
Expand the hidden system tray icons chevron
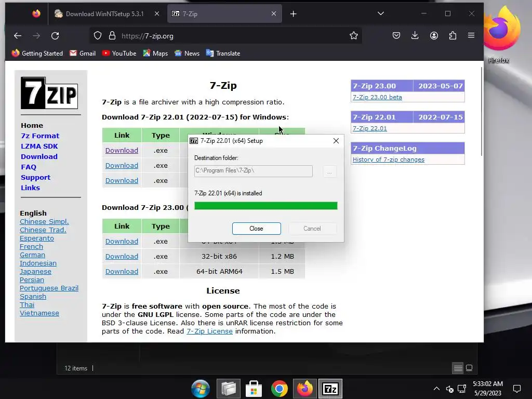(x=436, y=389)
